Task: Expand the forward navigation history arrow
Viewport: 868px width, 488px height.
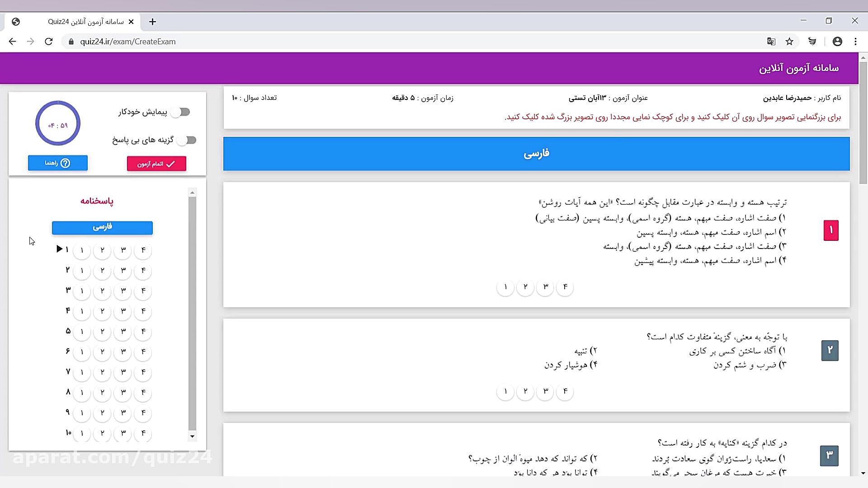Action: pos(30,41)
